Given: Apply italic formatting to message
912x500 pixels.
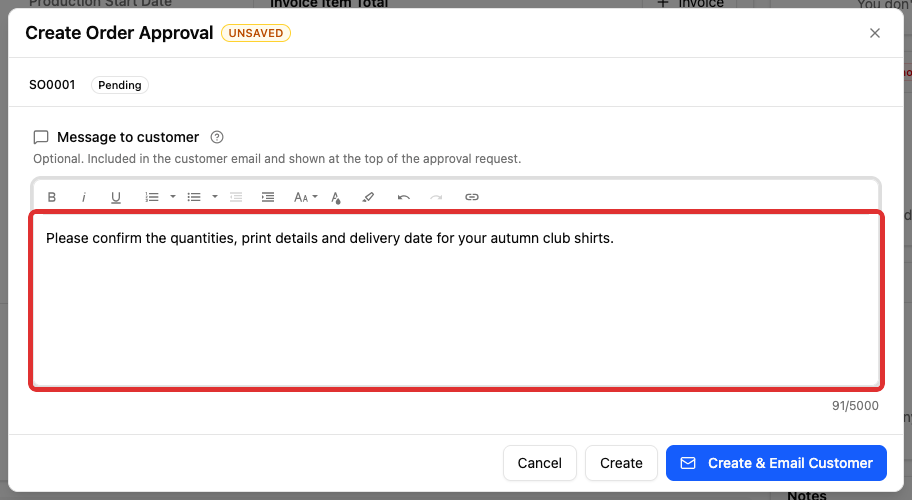Looking at the screenshot, I should (84, 197).
